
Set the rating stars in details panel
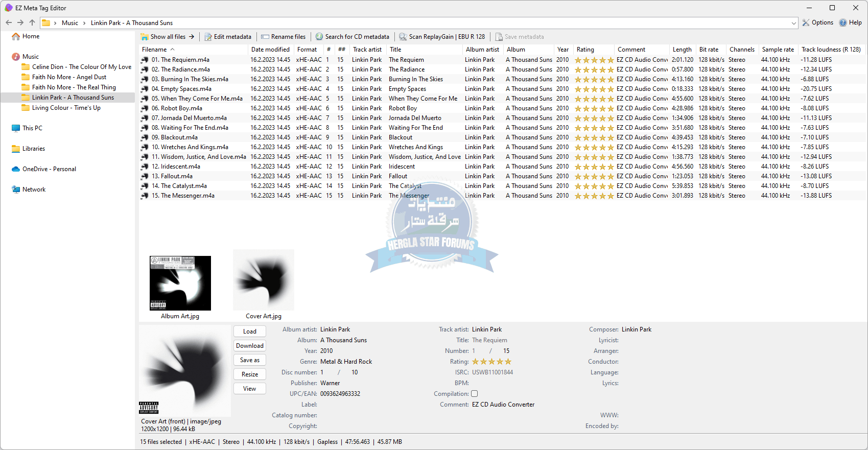pyautogui.click(x=491, y=362)
